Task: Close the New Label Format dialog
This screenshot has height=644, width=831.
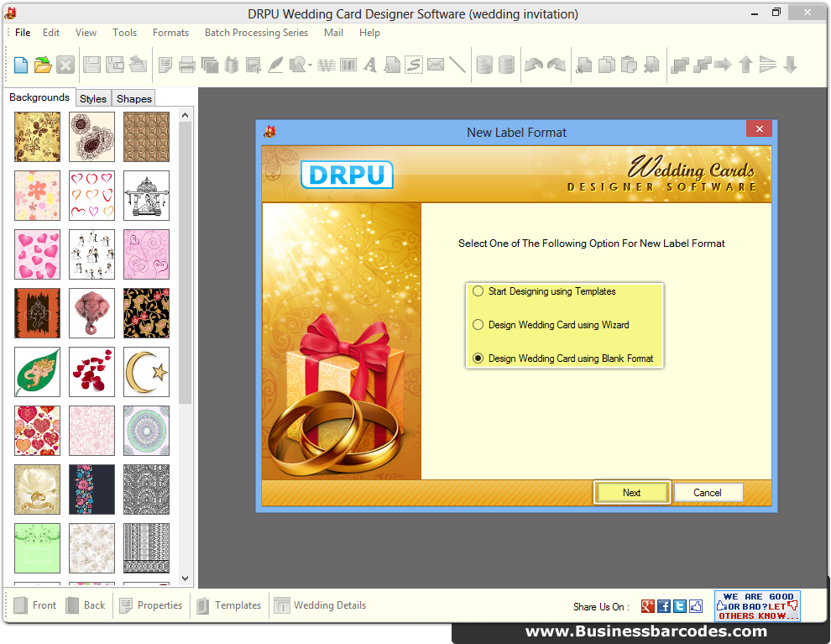Action: click(759, 128)
